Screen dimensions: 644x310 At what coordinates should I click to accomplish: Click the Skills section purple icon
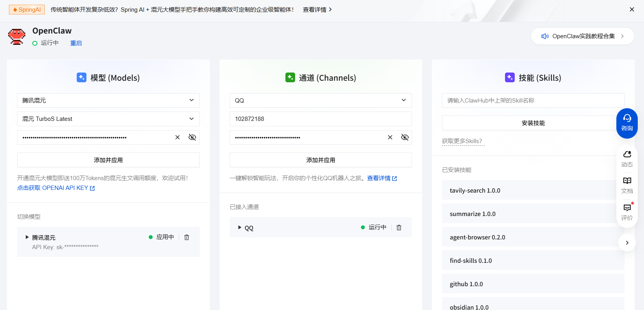click(x=510, y=77)
